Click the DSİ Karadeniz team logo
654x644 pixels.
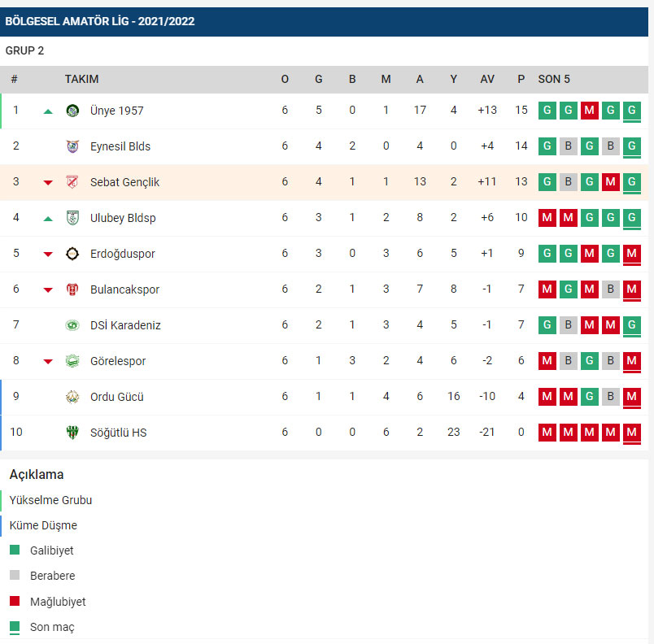pyautogui.click(x=72, y=325)
